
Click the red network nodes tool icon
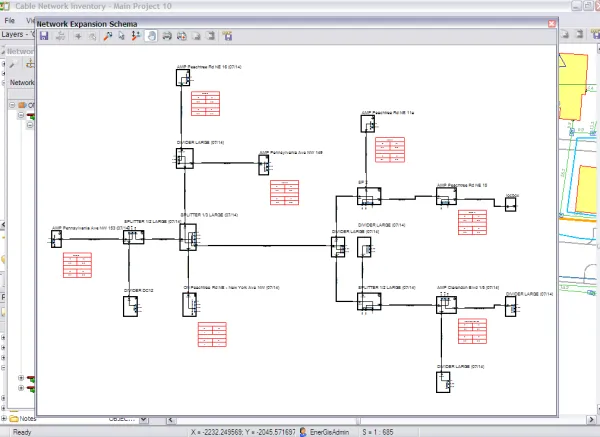click(136, 36)
